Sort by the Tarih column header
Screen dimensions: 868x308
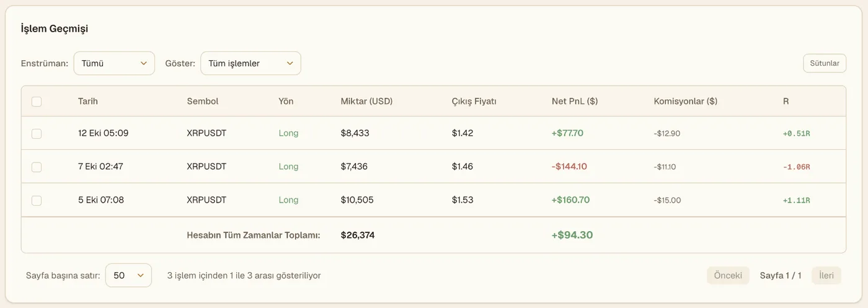88,101
